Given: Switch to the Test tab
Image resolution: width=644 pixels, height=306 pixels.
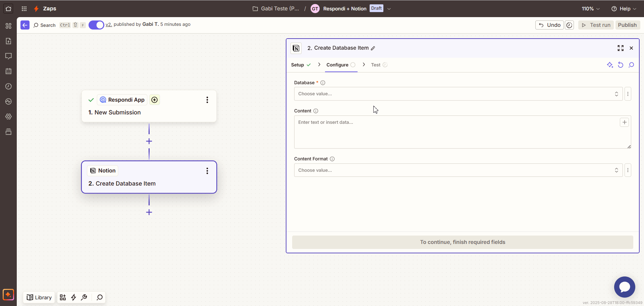Looking at the screenshot, I should [379, 65].
